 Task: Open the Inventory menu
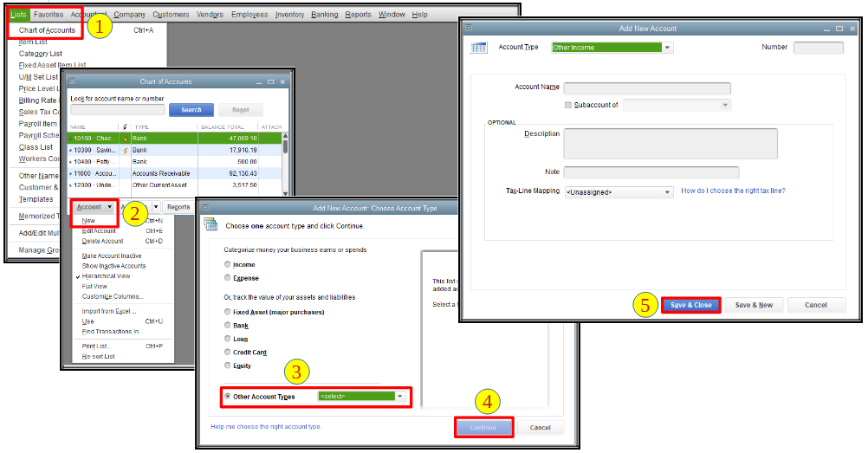(289, 15)
